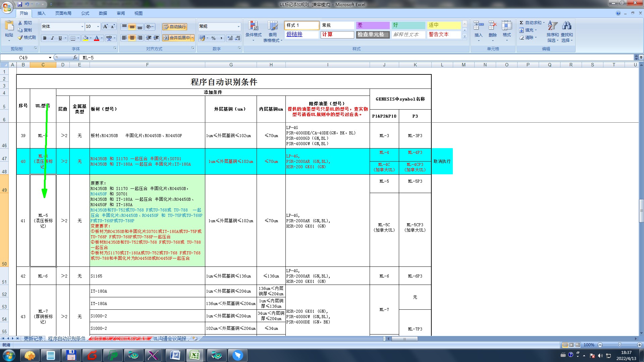Open Word from the taskbar
The image size is (644, 362).
coord(175,355)
